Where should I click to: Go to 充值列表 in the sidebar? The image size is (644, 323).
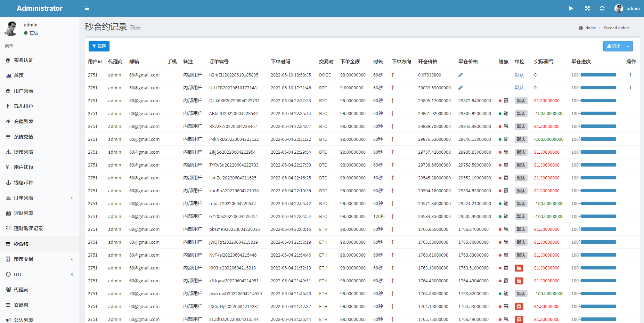24,121
